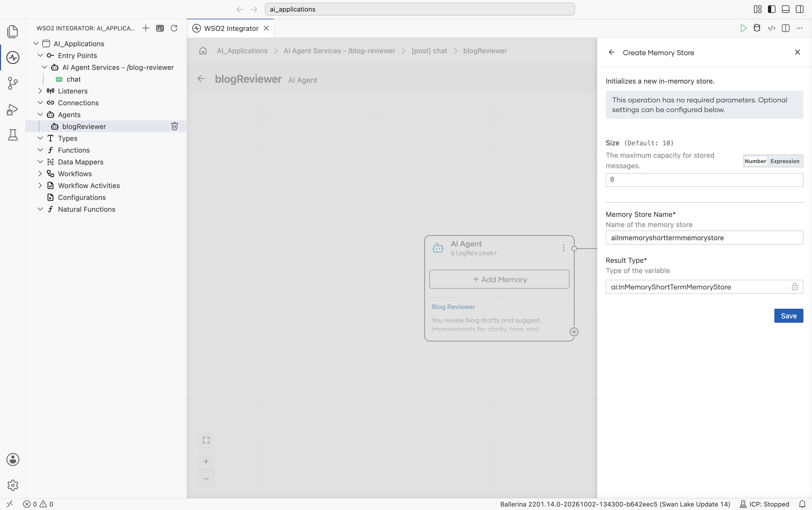812x510 pixels.
Task: Go to home via breadcrumb home icon
Action: pyautogui.click(x=203, y=51)
